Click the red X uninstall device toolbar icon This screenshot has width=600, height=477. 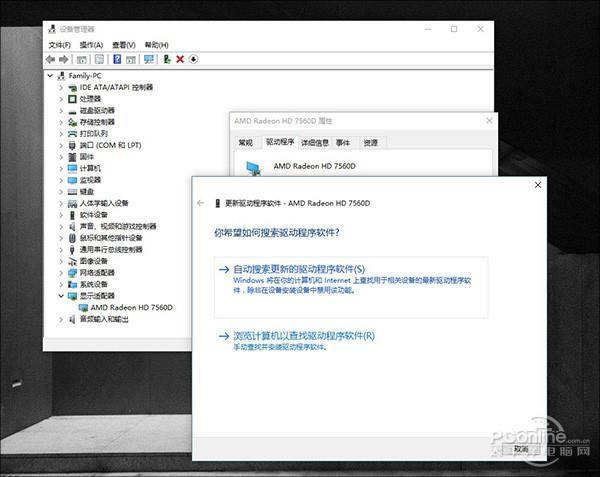pos(180,59)
